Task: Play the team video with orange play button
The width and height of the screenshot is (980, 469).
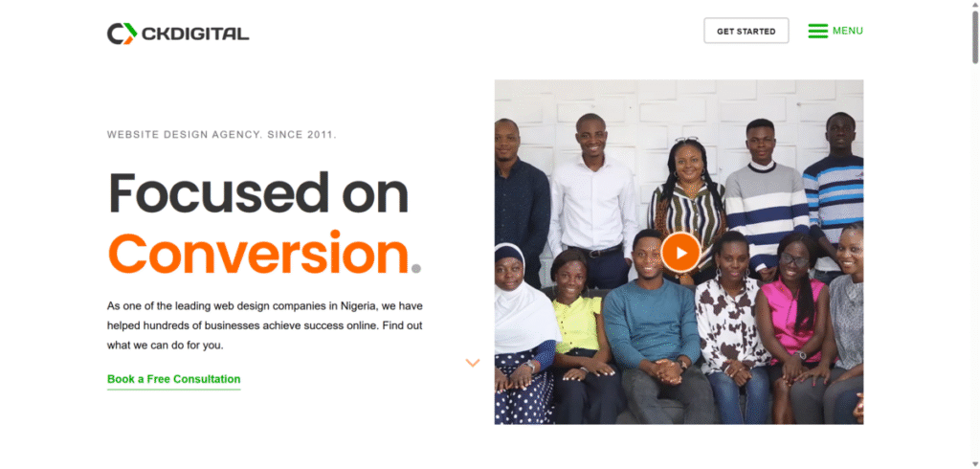Action: point(680,253)
